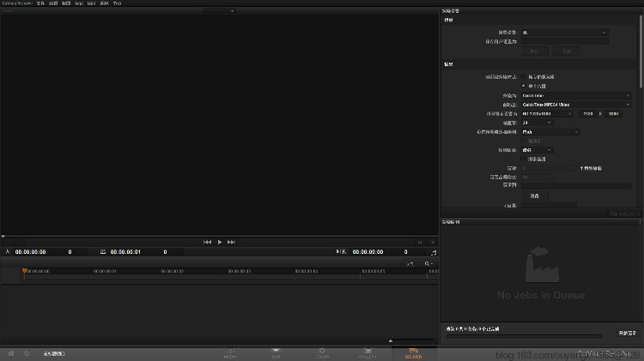Click the browse button under path field
This screenshot has height=361, width=644.
[535, 196]
